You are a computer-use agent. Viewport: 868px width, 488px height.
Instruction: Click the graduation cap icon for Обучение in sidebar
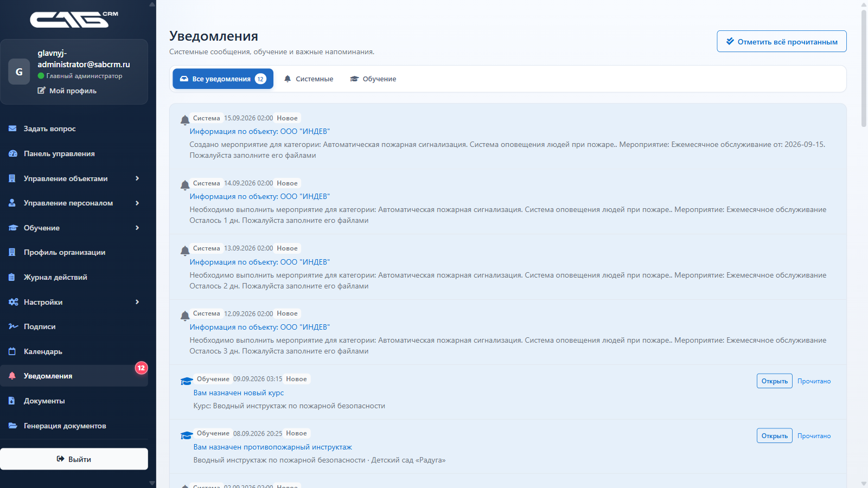(x=13, y=228)
